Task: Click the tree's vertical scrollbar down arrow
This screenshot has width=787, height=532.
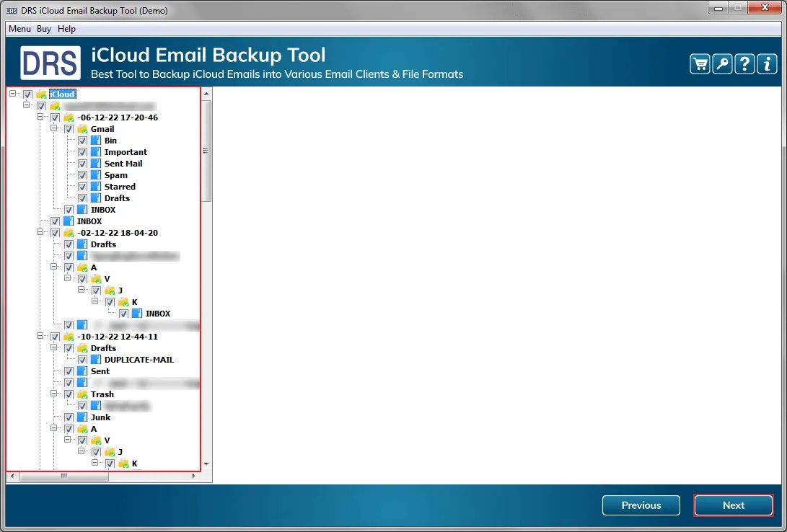Action: [206, 464]
